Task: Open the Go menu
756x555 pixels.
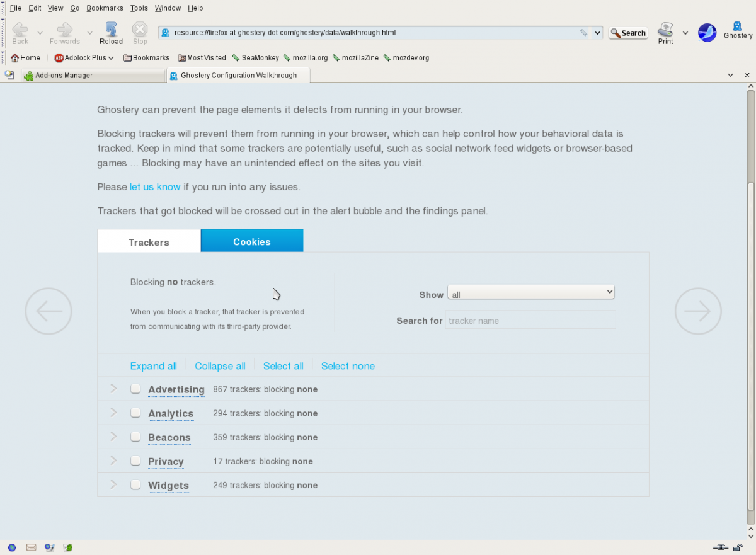Action: (x=75, y=8)
